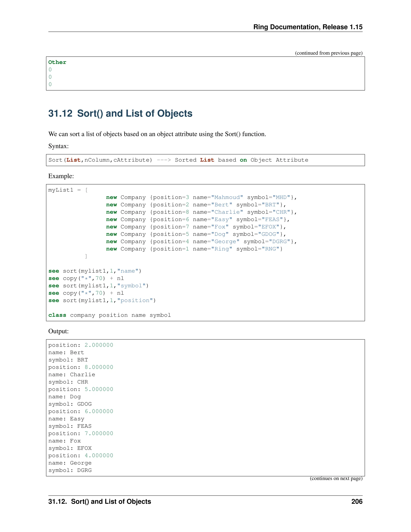This screenshot has height=532, width=411.
Task: Click the sort by "position" code line
Action: (102, 301)
